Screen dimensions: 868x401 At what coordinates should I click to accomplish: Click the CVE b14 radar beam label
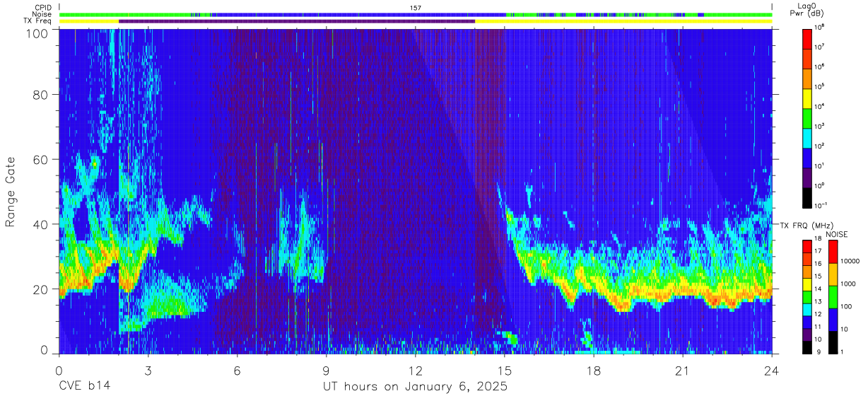[x=84, y=387]
